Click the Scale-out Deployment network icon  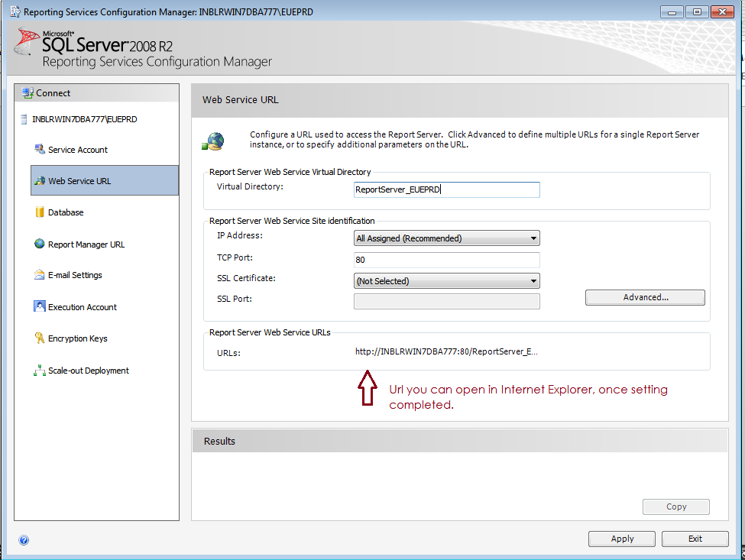tap(40, 370)
